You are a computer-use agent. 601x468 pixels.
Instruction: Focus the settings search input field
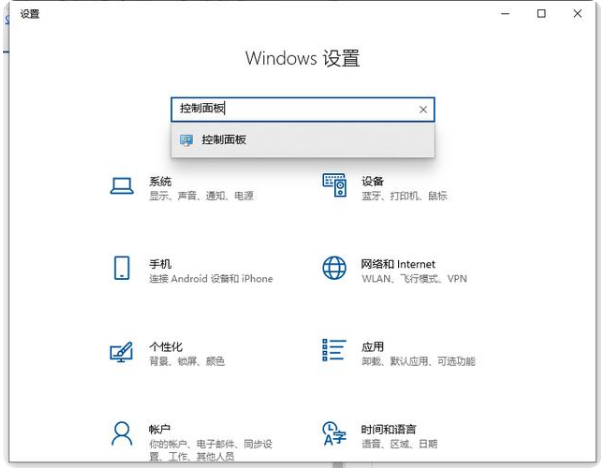click(x=303, y=110)
